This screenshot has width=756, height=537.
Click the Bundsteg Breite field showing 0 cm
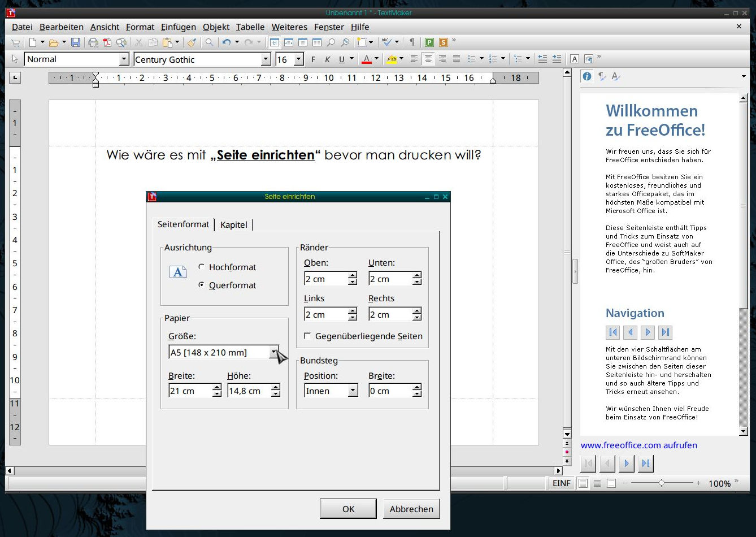[390, 391]
